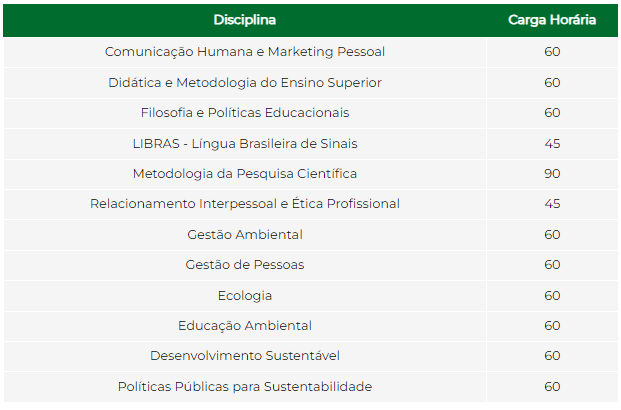Click the 60 hours cell for Gestão Ambiental

pos(552,234)
